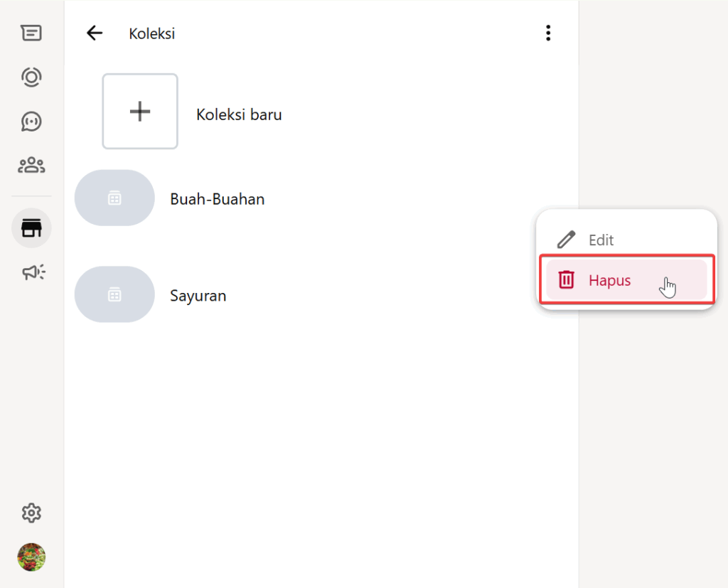Viewport: 728px width, 588px height.
Task: Go back using the left arrow
Action: pyautogui.click(x=94, y=33)
